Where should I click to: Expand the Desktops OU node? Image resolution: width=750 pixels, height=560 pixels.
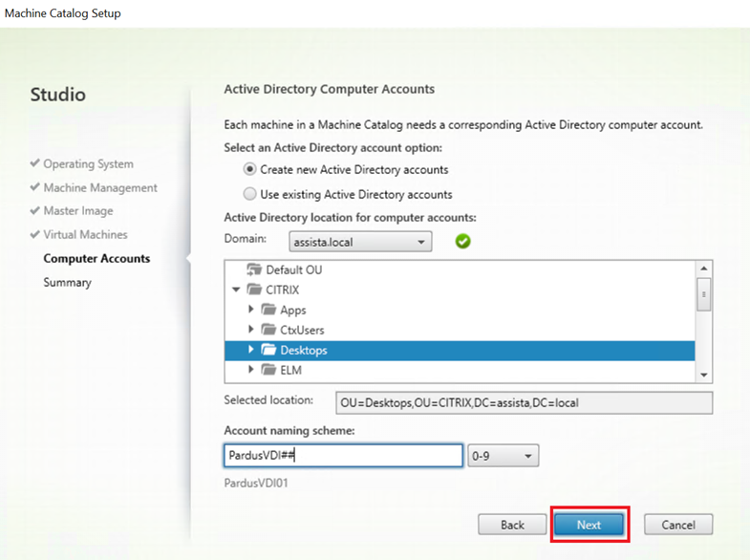click(250, 350)
